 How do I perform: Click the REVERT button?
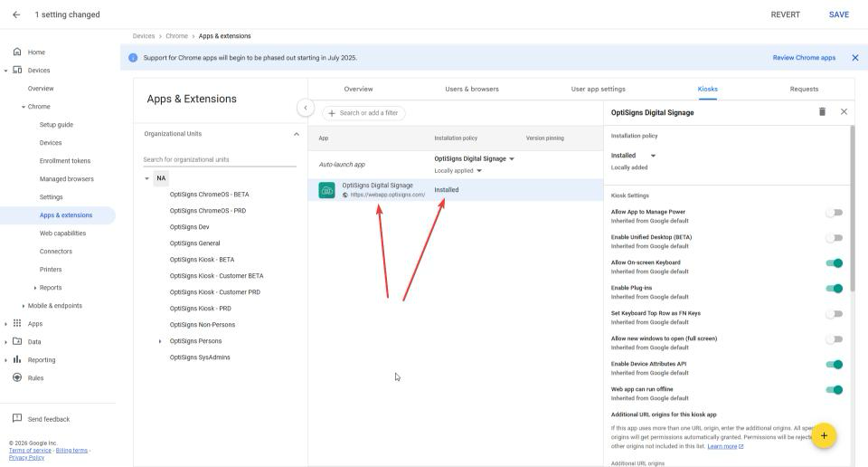click(x=785, y=15)
